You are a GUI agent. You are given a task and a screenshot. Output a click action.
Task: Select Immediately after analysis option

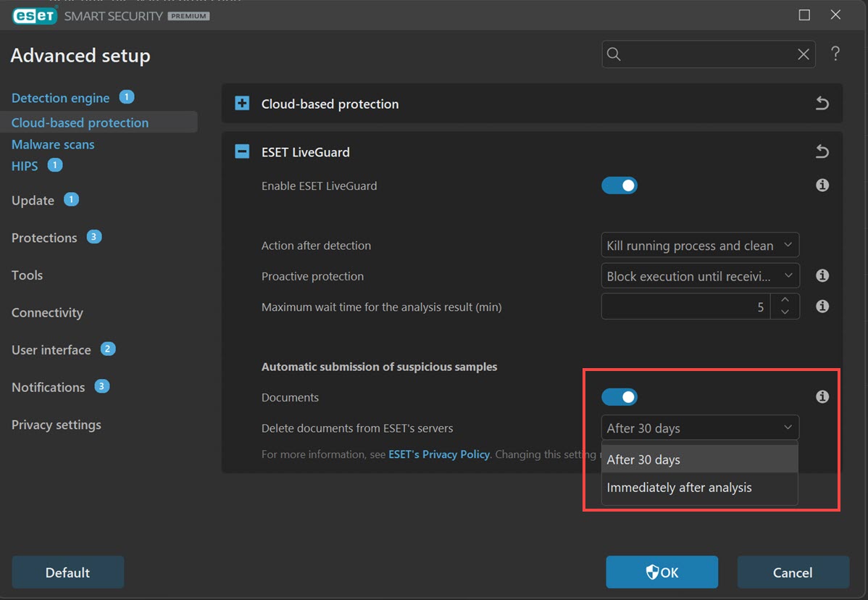[679, 488]
